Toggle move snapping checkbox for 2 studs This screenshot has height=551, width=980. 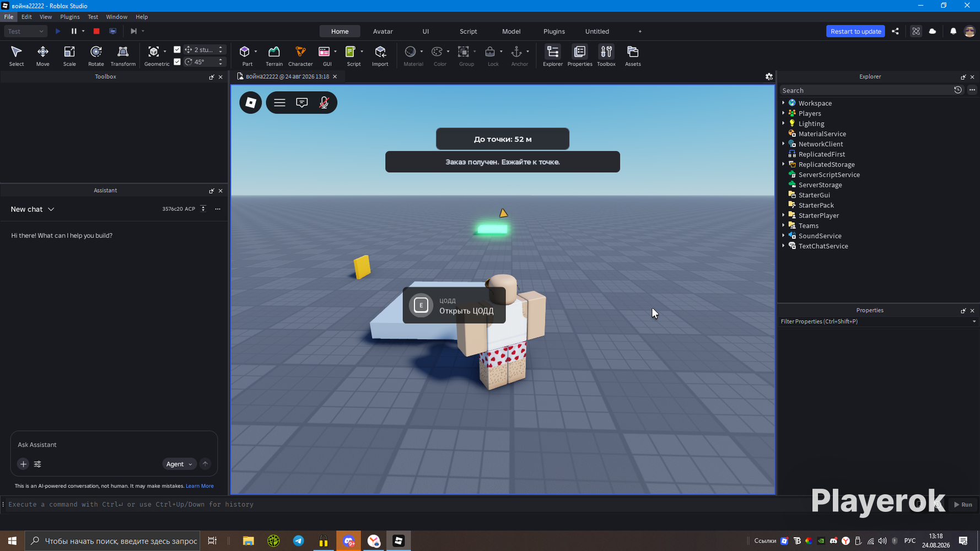[177, 50]
